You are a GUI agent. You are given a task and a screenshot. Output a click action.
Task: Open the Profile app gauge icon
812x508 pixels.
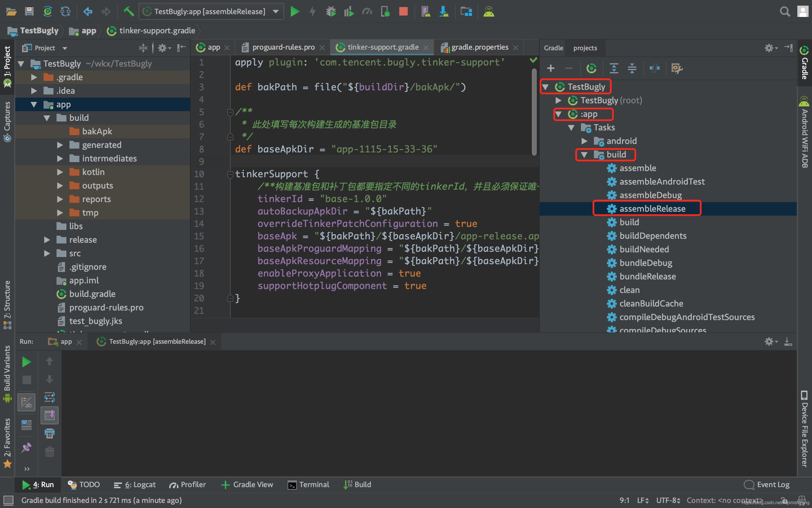(367, 12)
